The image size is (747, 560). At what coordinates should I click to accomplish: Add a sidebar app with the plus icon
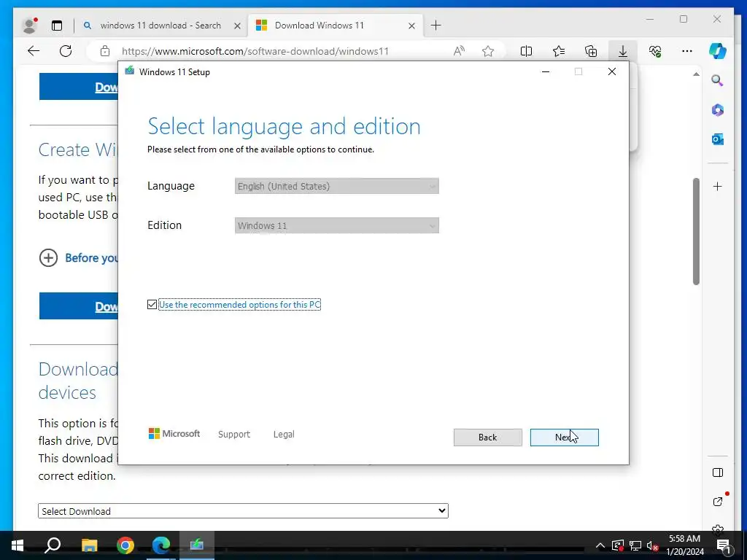click(718, 186)
